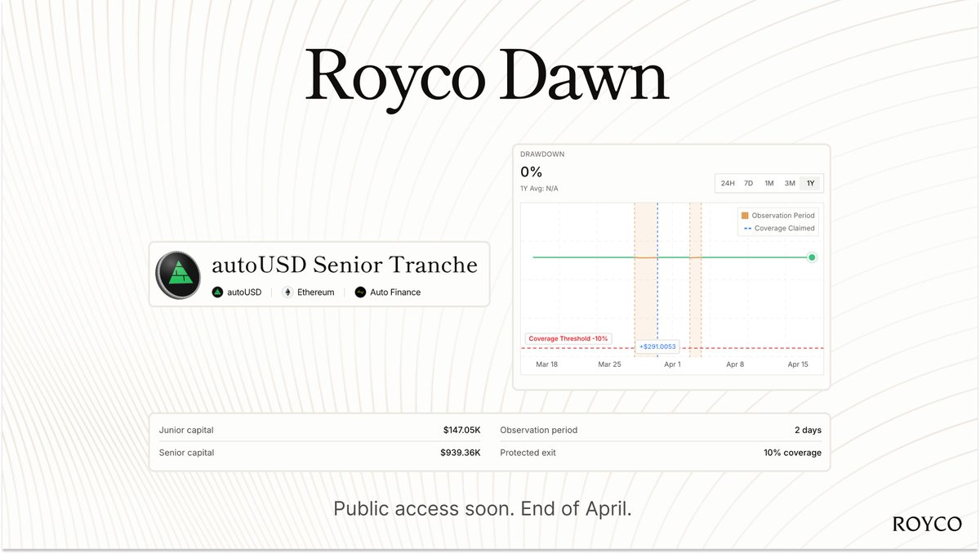
Task: Click the ROYCO wordmark logo
Action: 927,525
